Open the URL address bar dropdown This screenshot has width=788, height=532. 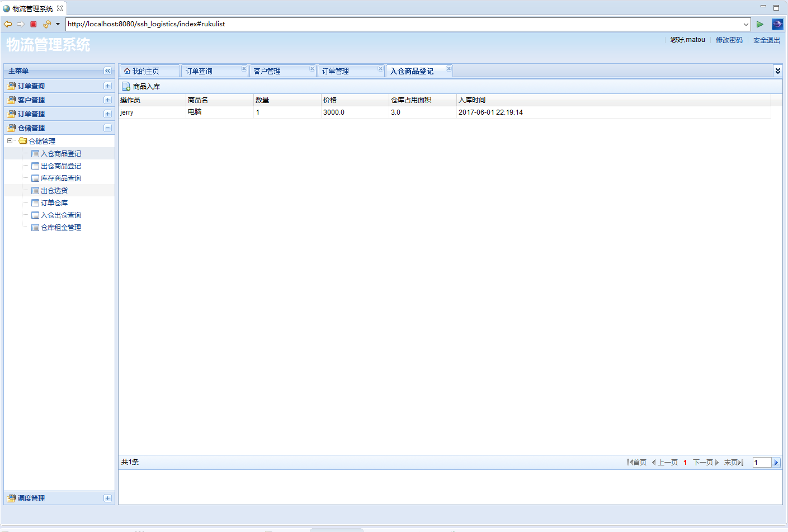745,24
